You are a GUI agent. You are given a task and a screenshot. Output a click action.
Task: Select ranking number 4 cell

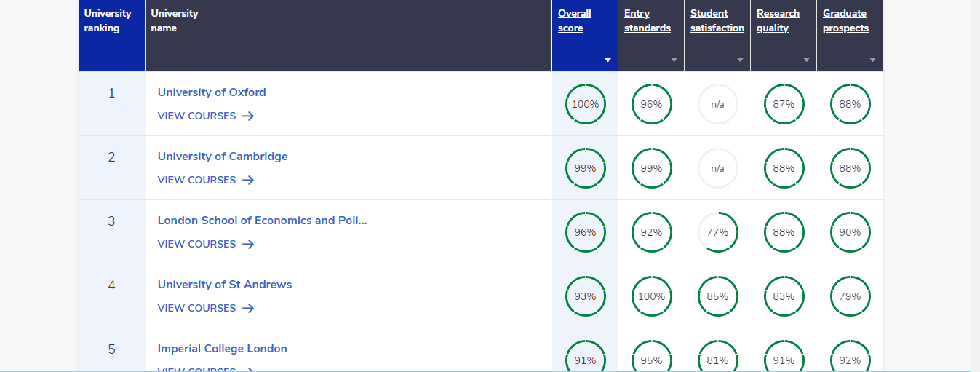(111, 296)
